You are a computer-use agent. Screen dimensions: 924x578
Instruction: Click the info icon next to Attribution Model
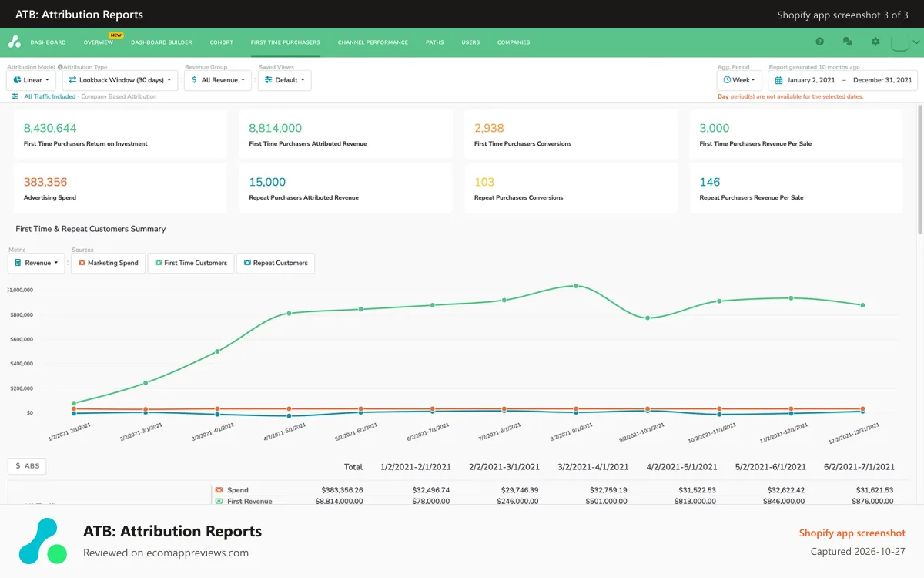pyautogui.click(x=60, y=67)
